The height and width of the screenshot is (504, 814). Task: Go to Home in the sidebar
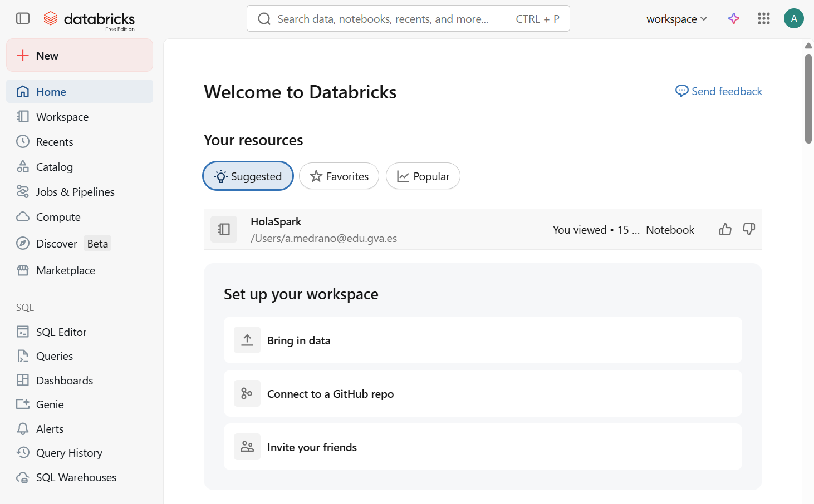point(80,91)
